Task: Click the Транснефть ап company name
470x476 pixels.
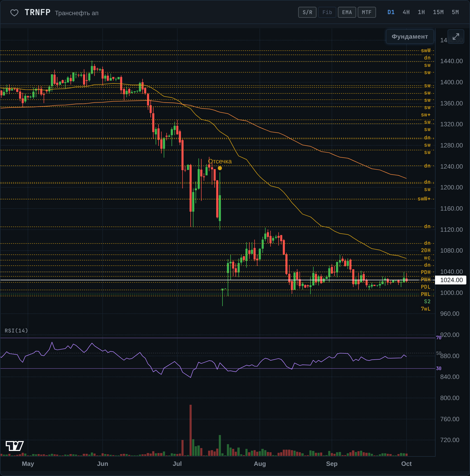Action: pos(77,13)
